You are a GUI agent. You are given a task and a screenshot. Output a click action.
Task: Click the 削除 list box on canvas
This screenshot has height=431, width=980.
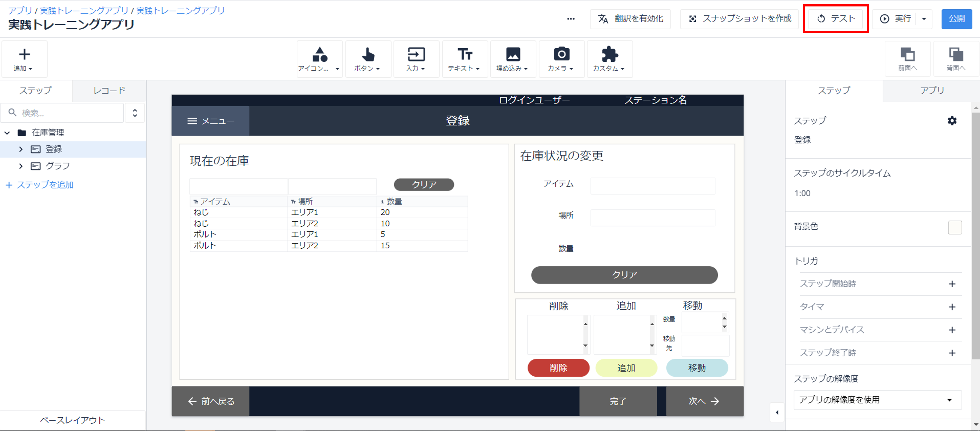tap(558, 335)
